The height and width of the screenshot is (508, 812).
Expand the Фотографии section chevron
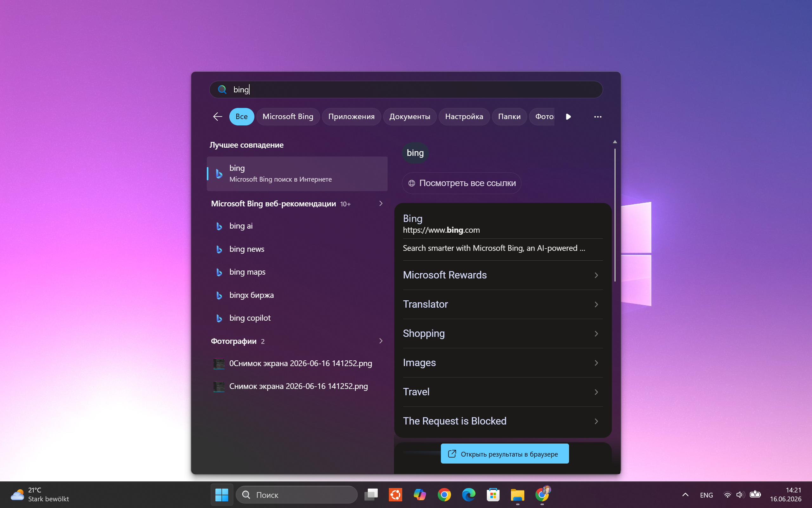[x=381, y=341]
